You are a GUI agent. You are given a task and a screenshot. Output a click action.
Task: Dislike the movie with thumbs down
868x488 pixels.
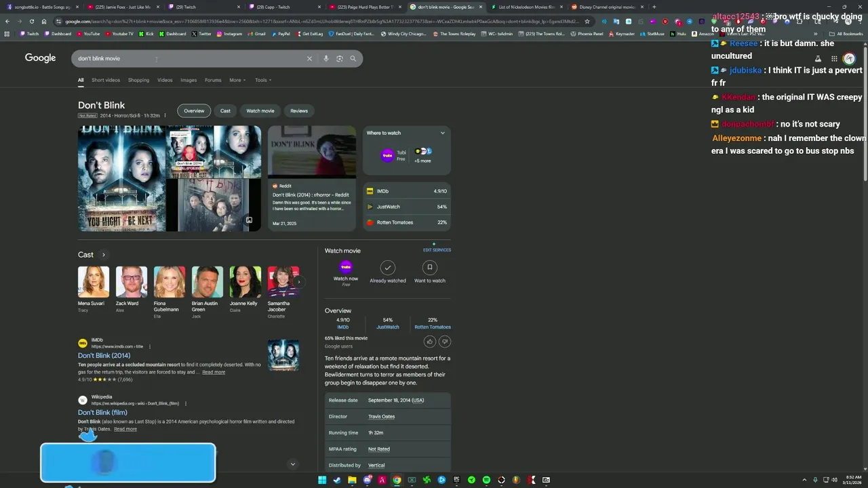point(445,342)
